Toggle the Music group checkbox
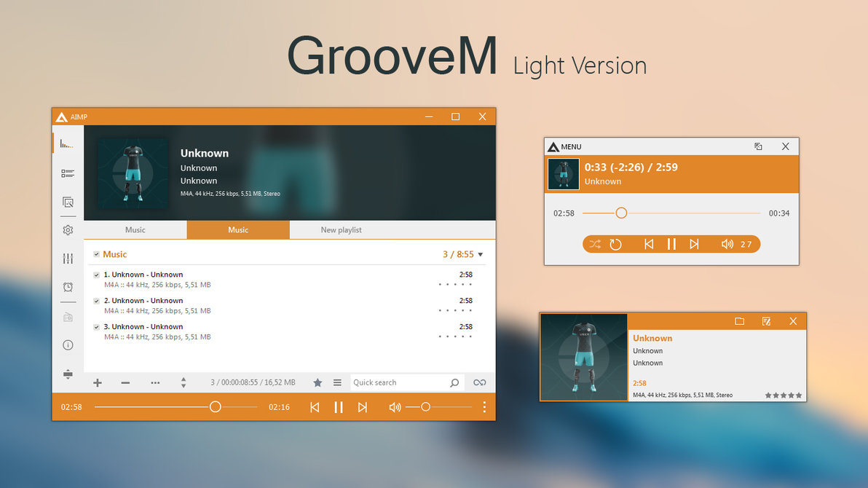868x488 pixels. click(x=96, y=254)
